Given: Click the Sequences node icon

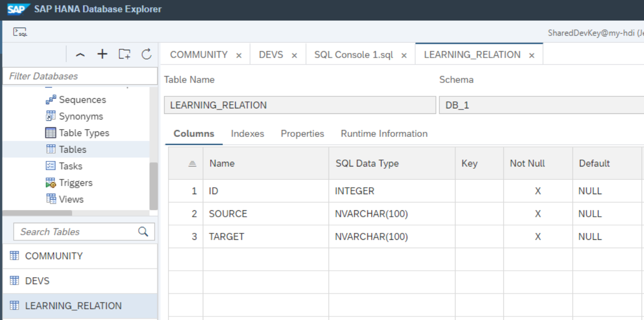Looking at the screenshot, I should (51, 100).
